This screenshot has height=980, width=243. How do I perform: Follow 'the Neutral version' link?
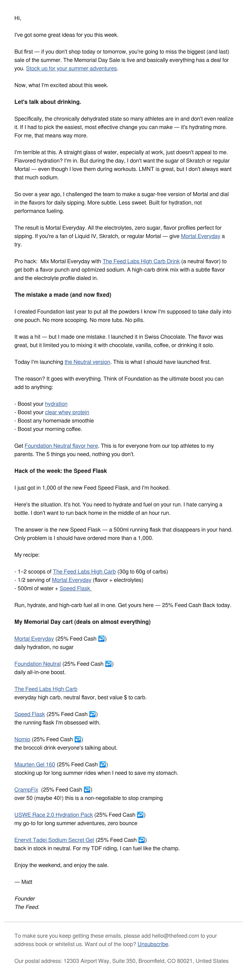coord(87,362)
